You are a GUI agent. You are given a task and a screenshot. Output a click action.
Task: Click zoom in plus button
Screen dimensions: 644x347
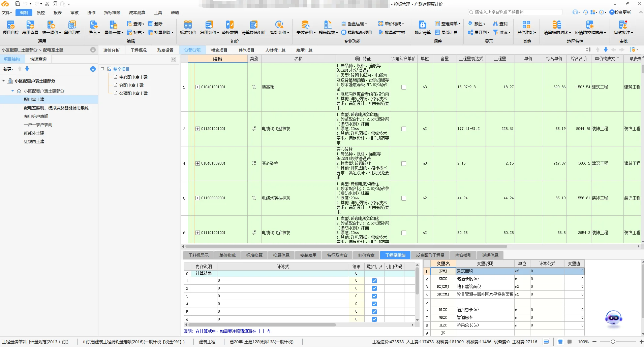[641, 342]
